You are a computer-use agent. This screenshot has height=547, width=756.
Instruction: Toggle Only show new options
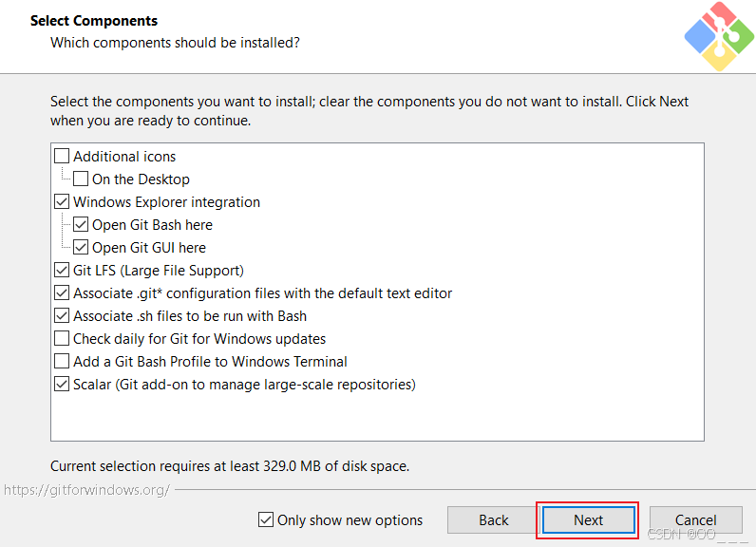point(266,519)
